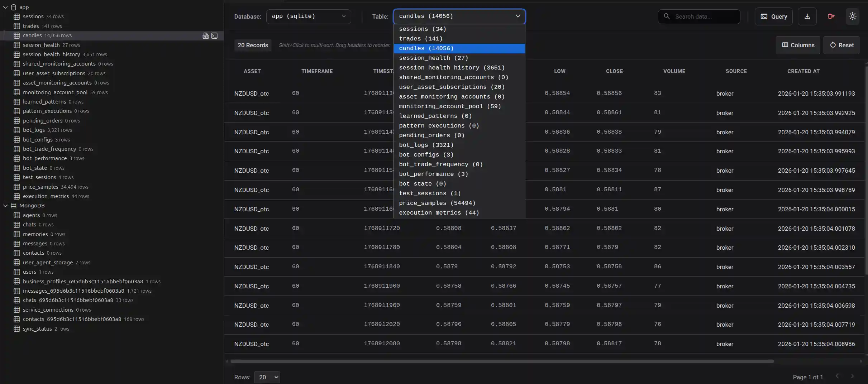Click the app database cylinder icon

click(x=14, y=7)
